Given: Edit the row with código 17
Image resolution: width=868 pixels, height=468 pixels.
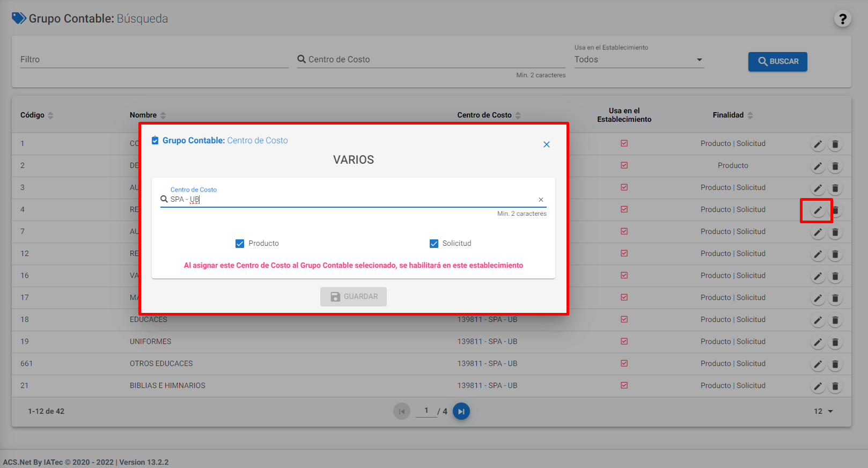Looking at the screenshot, I should click(x=818, y=298).
